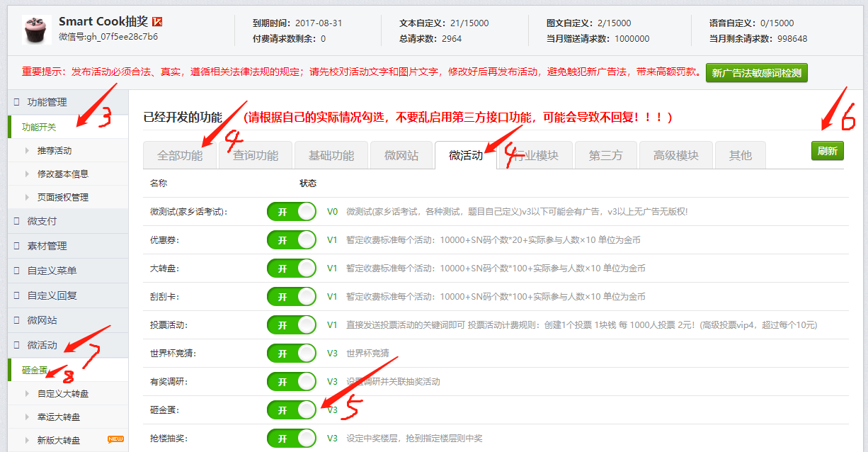The height and width of the screenshot is (452, 868).
Task: Toggle the 大转盘 feature switch
Action: tap(291, 269)
